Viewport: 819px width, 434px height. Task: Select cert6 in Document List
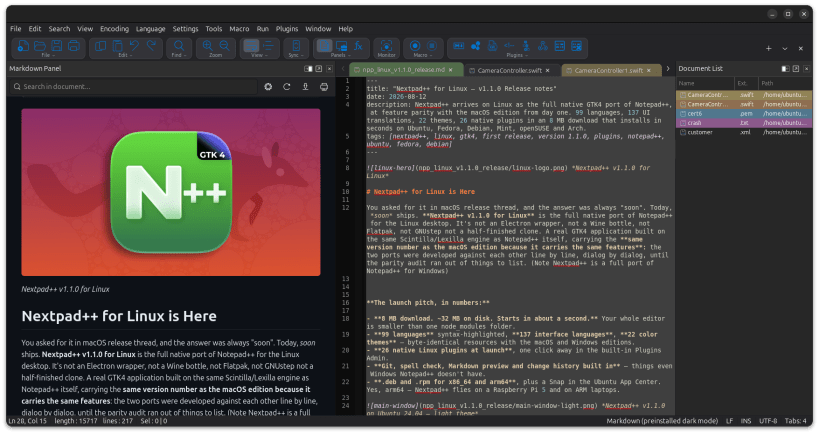(744, 113)
